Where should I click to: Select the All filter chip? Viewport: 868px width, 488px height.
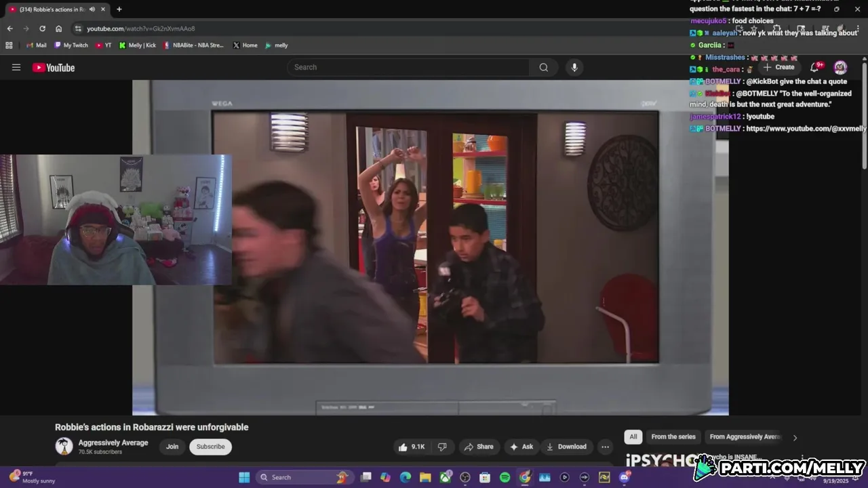point(633,437)
